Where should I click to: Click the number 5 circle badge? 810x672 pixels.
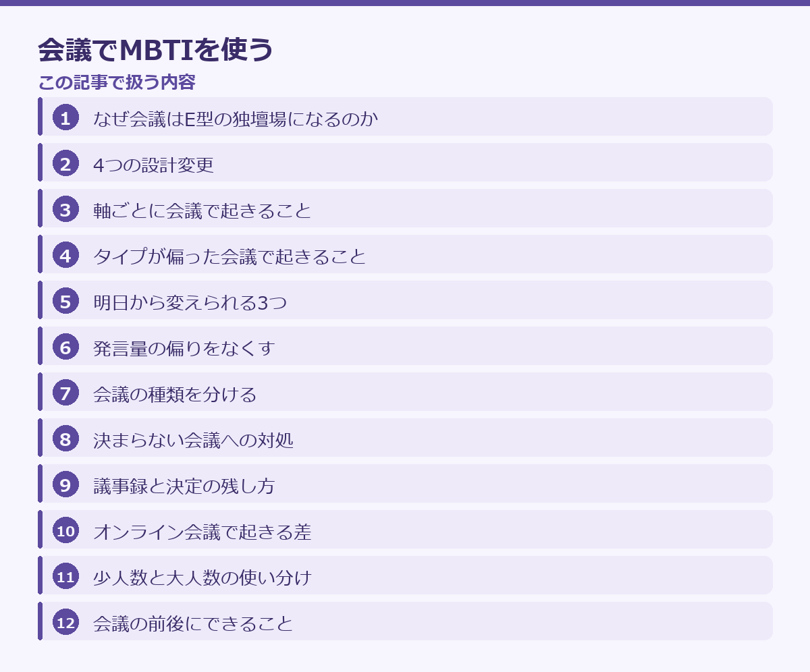click(x=65, y=302)
